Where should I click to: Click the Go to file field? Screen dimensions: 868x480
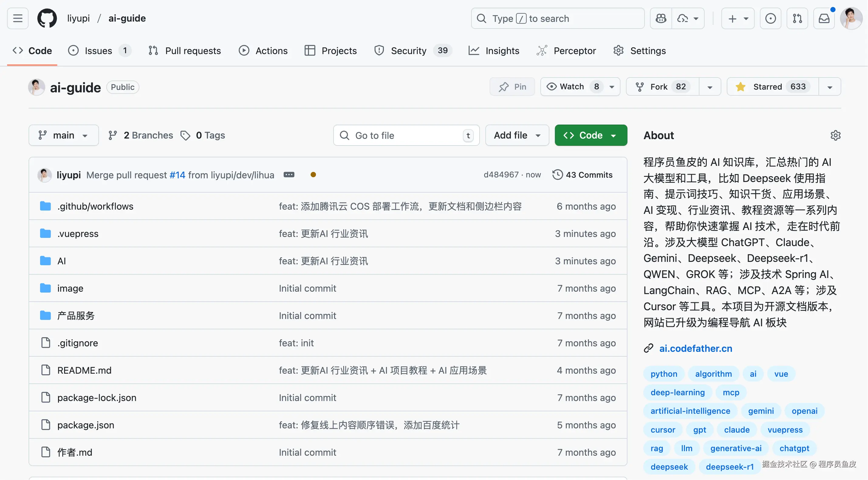coord(406,135)
